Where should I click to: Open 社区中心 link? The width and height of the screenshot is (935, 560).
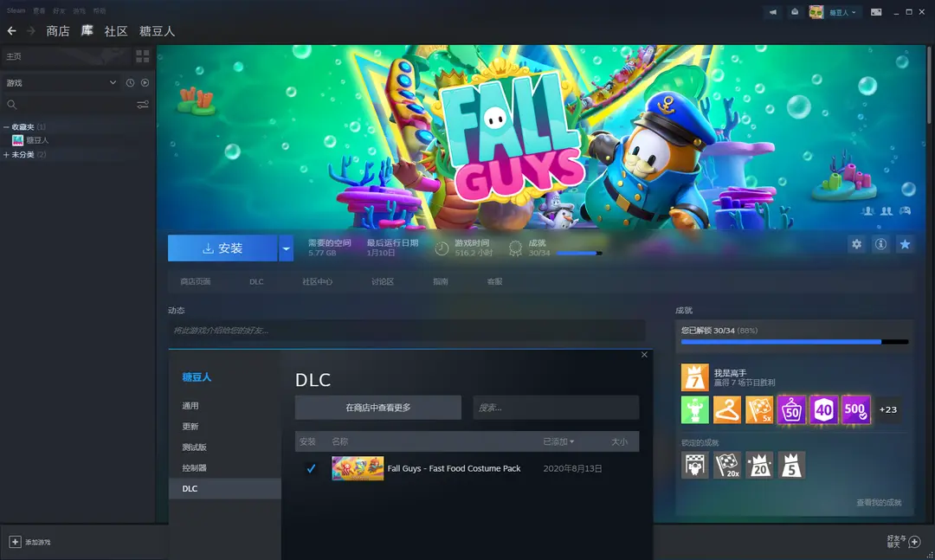coord(317,281)
